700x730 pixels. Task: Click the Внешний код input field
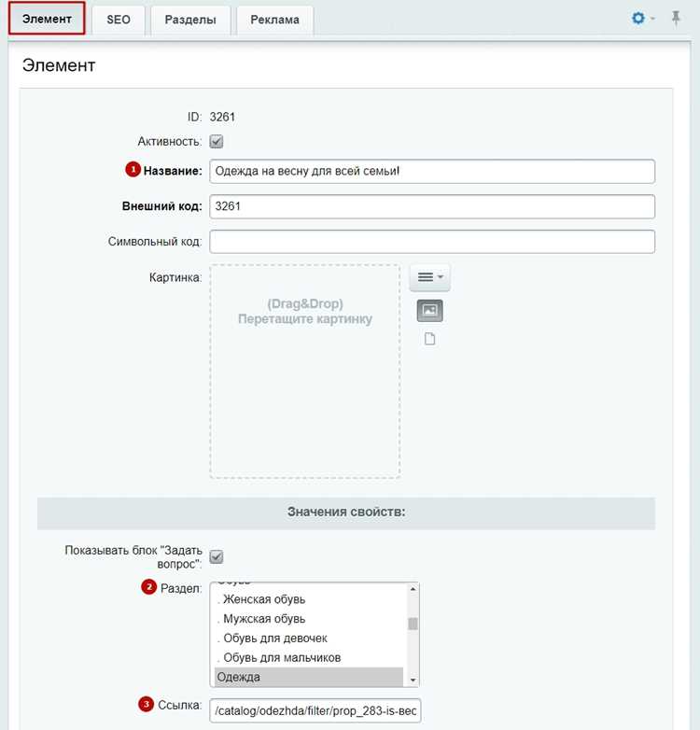pyautogui.click(x=432, y=206)
